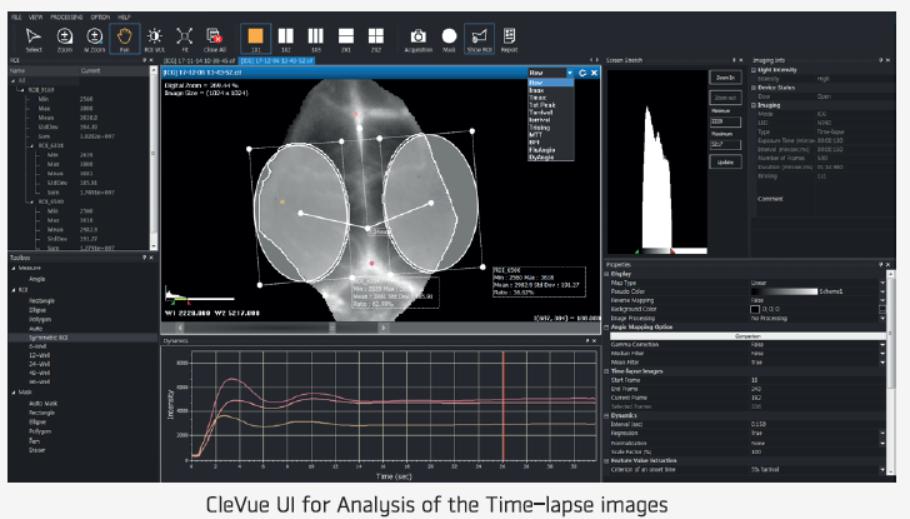Screen dimensions: 910x519
Task: Click the Zoom magnifier tool
Action: (65, 37)
